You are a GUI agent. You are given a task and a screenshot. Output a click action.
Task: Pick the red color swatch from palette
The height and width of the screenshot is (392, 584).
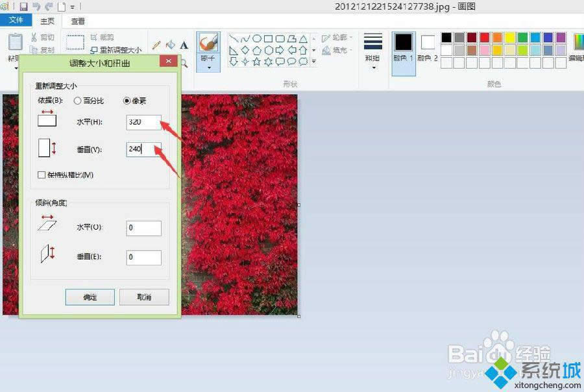click(x=483, y=38)
